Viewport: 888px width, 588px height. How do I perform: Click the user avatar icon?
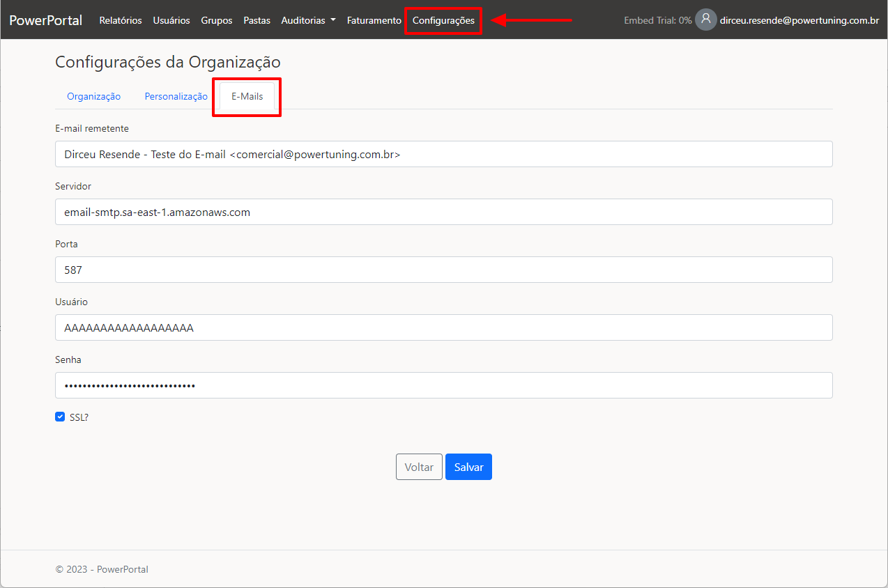tap(705, 20)
